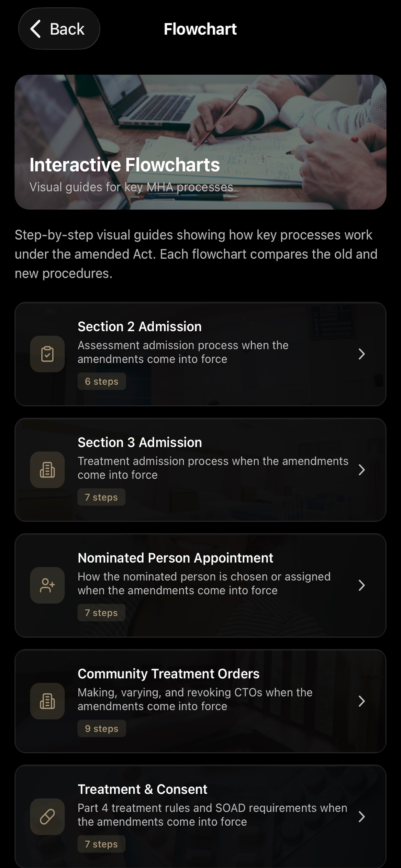Click the Community Treatment Orders title
The width and height of the screenshot is (401, 868).
(169, 674)
